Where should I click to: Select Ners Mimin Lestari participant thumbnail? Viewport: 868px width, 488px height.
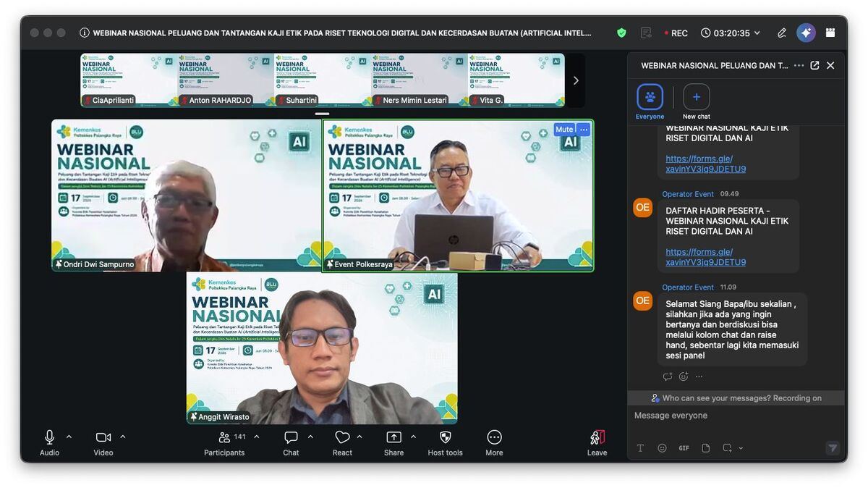(x=420, y=80)
